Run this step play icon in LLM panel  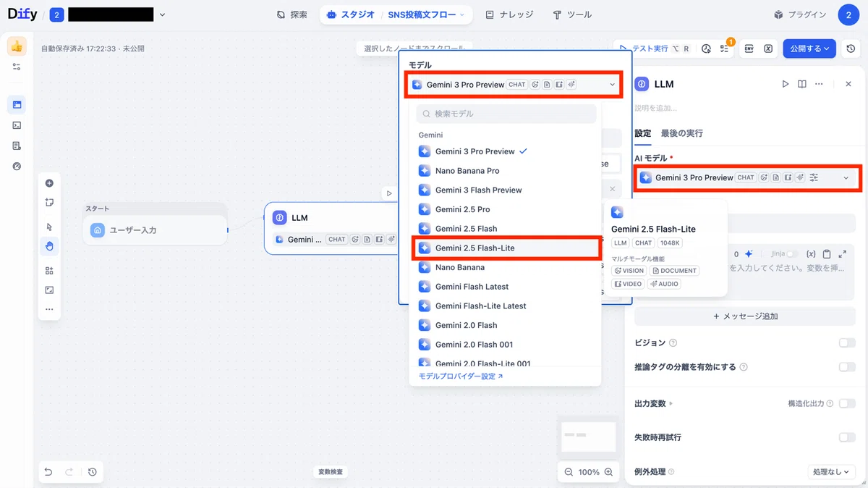tap(786, 84)
